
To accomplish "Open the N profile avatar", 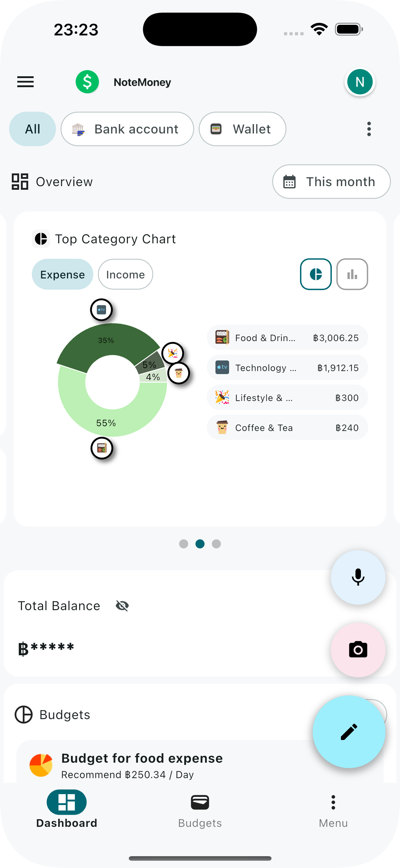I will (360, 82).
